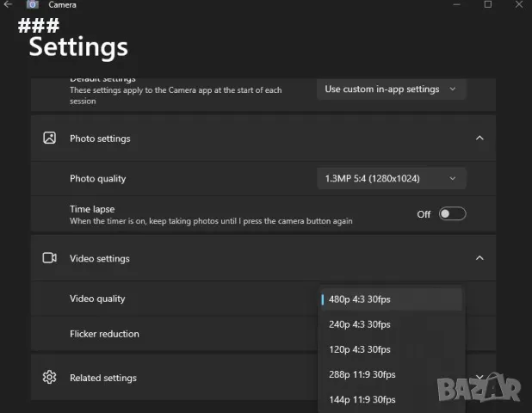Turn on the Time lapse toggle
Screen dimensions: 532x413
pyautogui.click(x=452, y=214)
